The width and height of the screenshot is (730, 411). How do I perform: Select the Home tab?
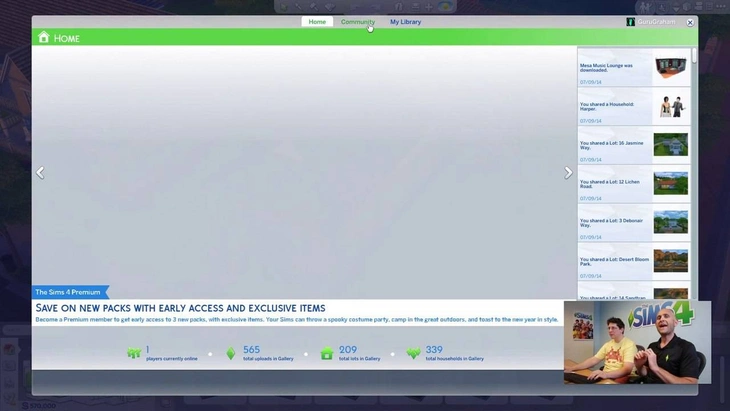[317, 22]
